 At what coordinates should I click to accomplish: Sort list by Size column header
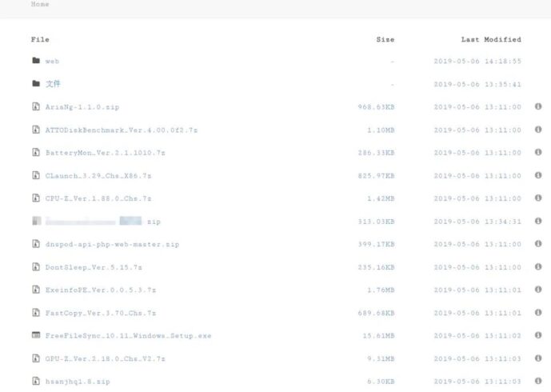pos(385,39)
